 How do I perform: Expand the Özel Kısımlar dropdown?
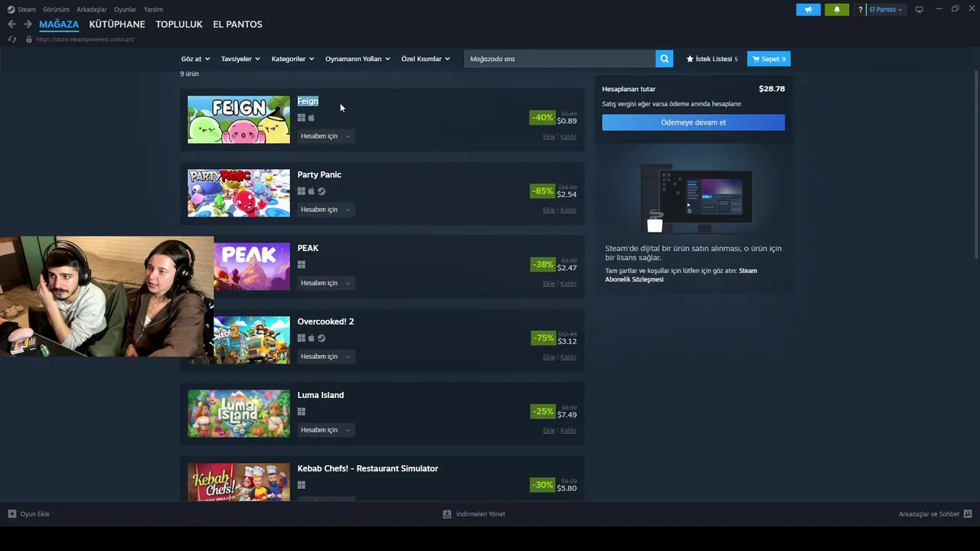point(426,59)
